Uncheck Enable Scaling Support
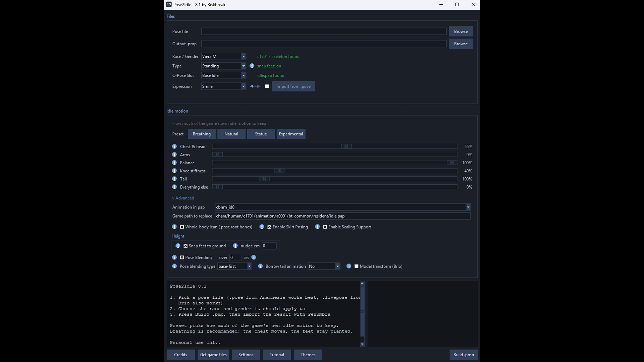The width and height of the screenshot is (644, 362). pyautogui.click(x=325, y=227)
